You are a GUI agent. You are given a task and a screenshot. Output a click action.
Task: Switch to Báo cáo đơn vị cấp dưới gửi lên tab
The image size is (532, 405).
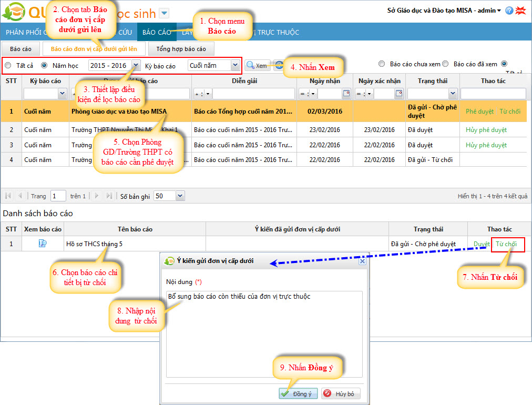(x=94, y=48)
